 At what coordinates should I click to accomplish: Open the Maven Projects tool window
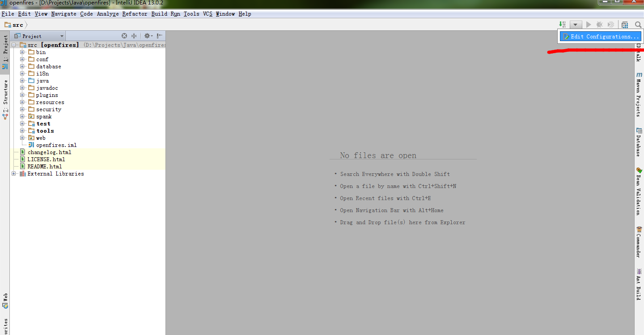[x=639, y=96]
